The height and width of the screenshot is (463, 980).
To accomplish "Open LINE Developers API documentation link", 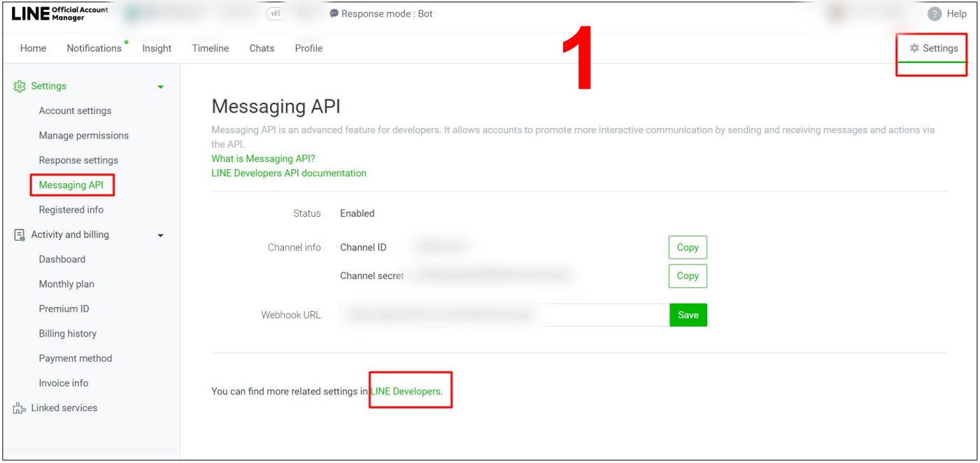I will [x=289, y=173].
